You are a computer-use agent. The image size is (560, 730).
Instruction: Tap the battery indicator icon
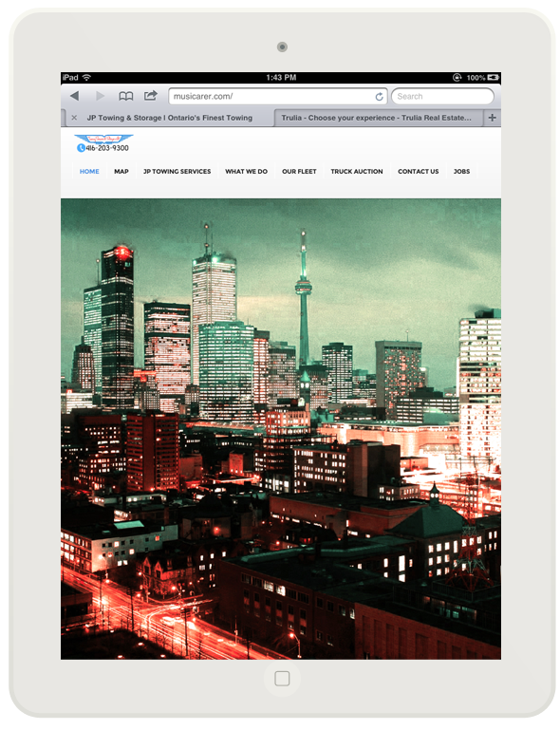494,77
